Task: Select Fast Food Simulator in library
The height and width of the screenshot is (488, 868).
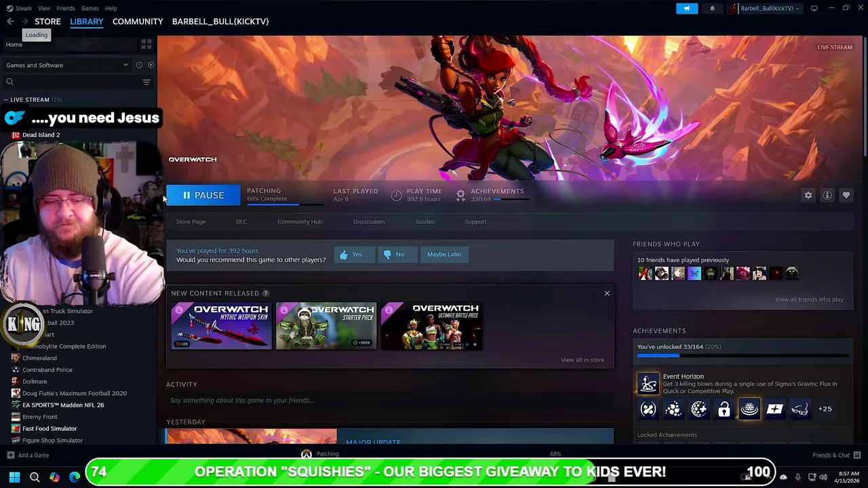Action: (x=50, y=428)
